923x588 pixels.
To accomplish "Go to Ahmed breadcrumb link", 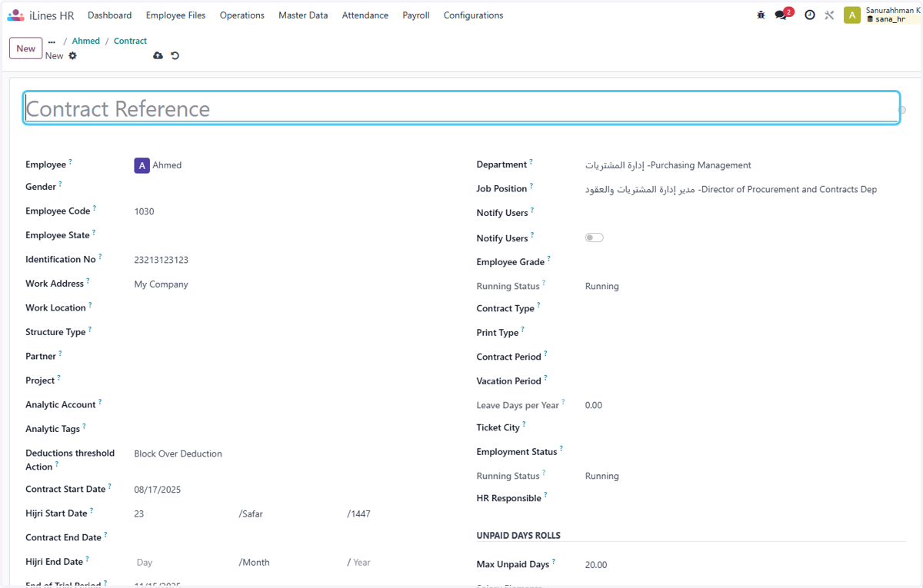I will click(86, 42).
